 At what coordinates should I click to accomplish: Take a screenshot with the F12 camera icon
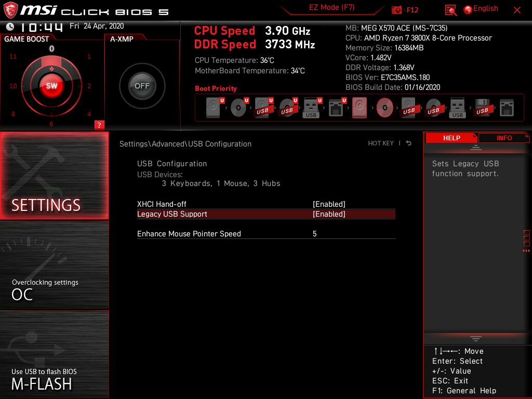coord(396,10)
